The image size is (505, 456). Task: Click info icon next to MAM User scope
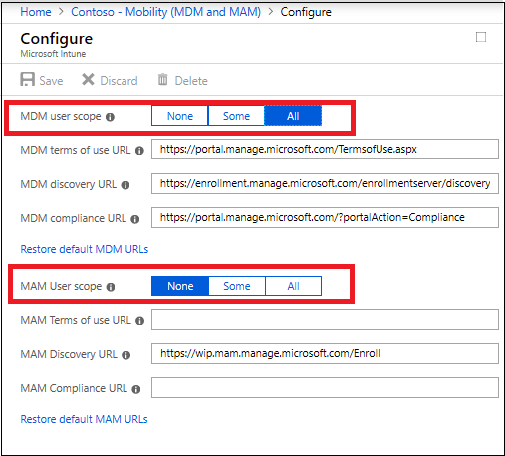click(111, 287)
